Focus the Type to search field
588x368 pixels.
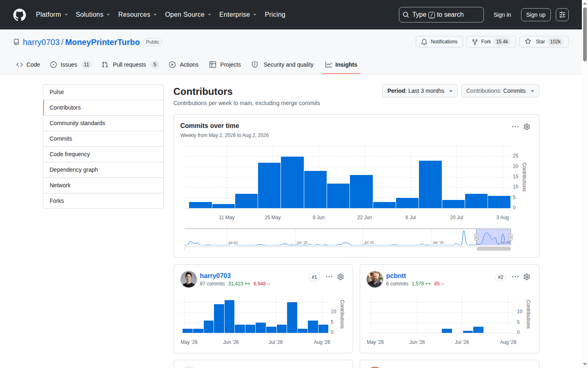point(441,15)
